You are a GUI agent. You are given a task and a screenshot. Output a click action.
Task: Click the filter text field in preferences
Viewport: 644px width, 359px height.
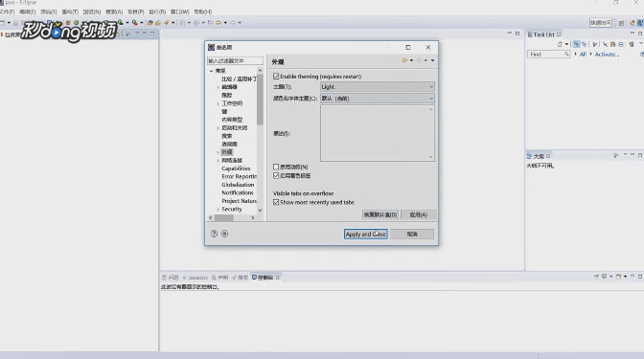235,60
